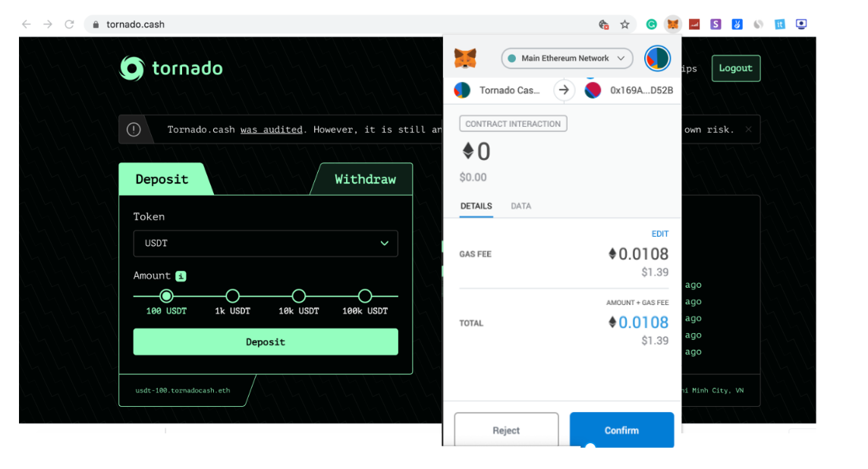Confirm the MetaMask transaction

point(621,430)
